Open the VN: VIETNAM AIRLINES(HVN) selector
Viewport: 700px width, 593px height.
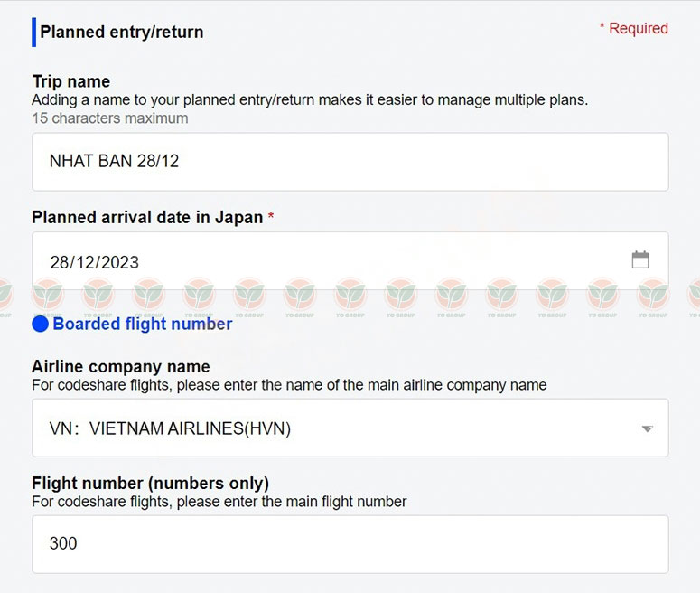(350, 428)
